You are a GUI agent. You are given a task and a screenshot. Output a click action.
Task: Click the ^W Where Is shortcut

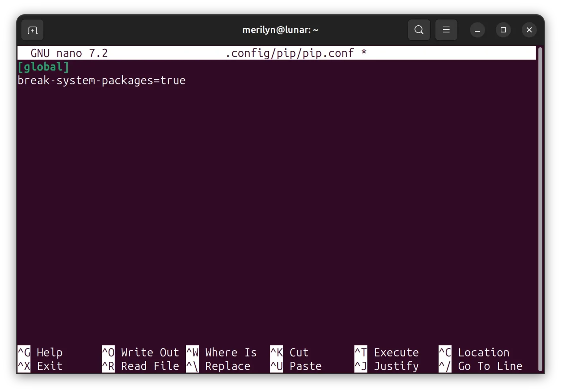pyautogui.click(x=222, y=352)
